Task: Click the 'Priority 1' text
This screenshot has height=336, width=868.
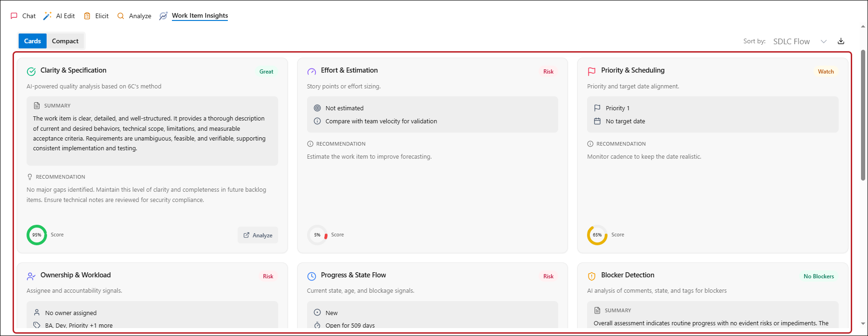Action: pyautogui.click(x=618, y=108)
